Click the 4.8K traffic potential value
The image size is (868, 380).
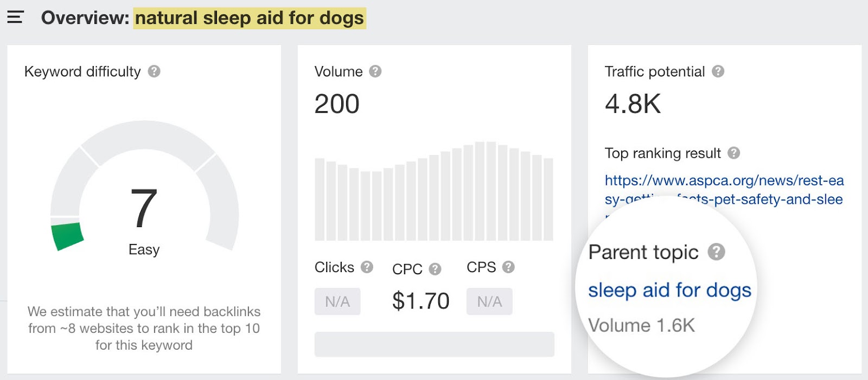(633, 104)
